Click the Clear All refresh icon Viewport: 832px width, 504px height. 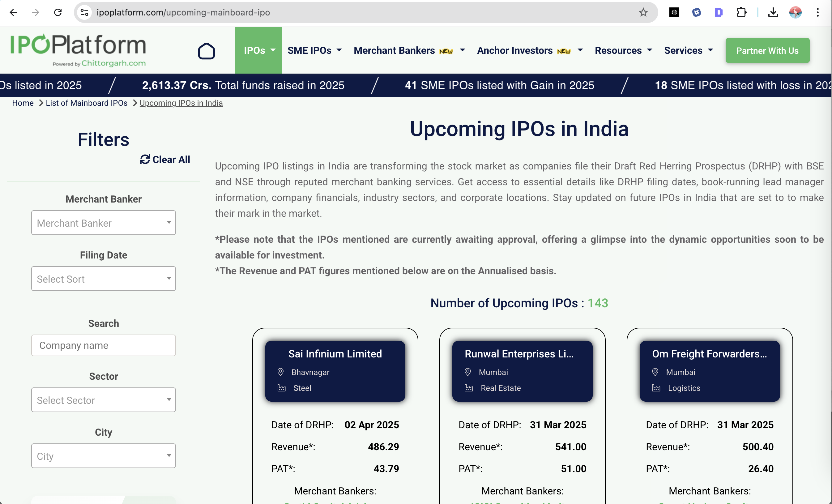pos(145,159)
